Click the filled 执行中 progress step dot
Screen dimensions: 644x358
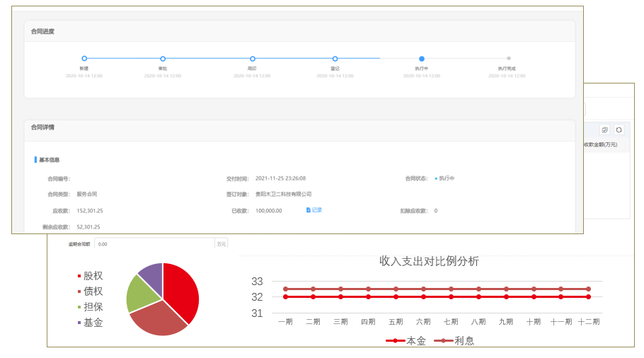tap(421, 59)
